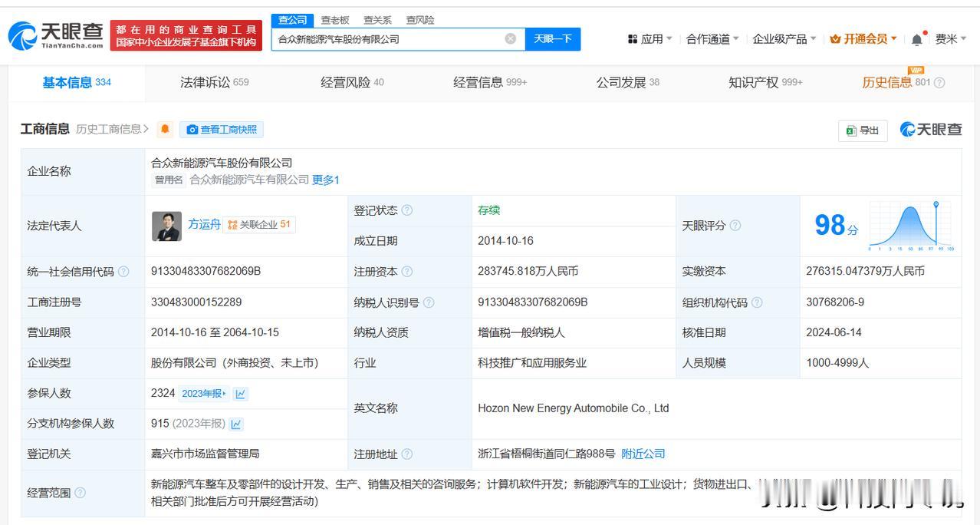Viewport: 980px width, 525px height.
Task: Open the 开通会员 dropdown
Action: pos(863,39)
